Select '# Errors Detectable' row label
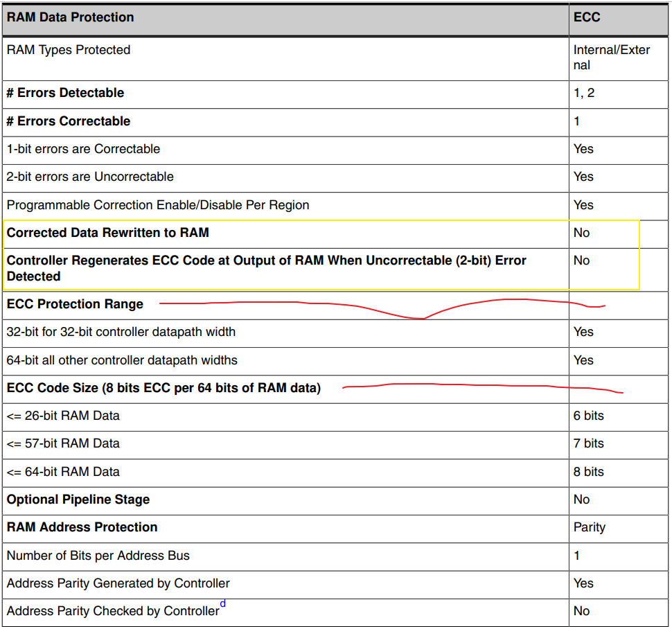 tap(65, 93)
